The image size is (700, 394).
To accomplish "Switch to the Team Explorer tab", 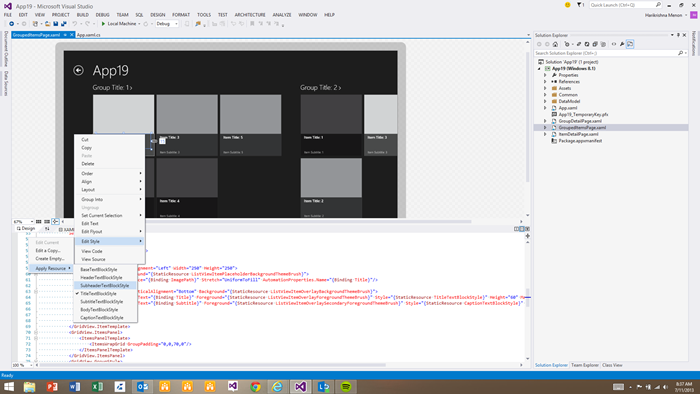I will coord(585,365).
